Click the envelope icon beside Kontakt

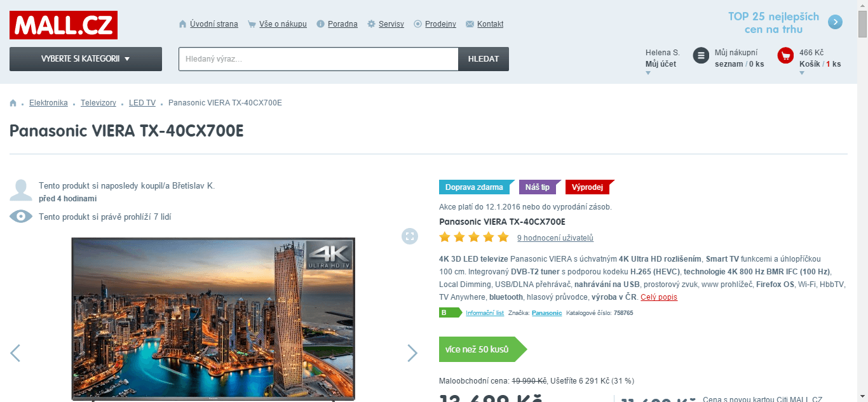[x=470, y=24]
